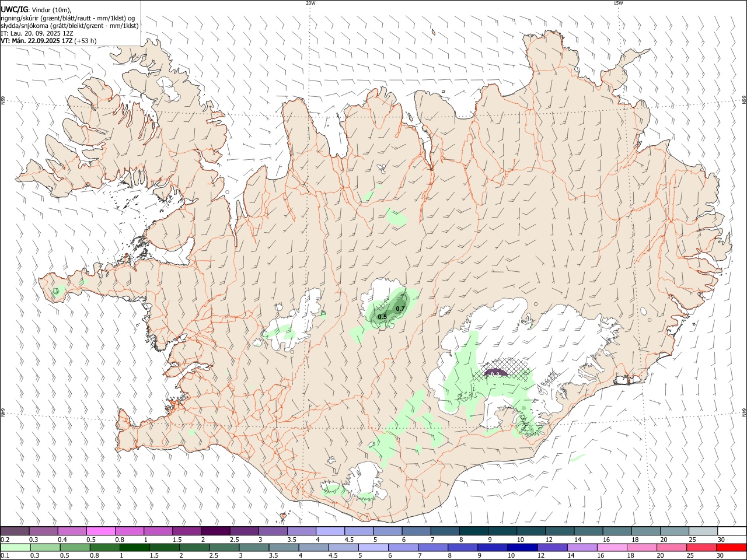Select the bright pink snow swatch between 0.5 and 0.8
The height and width of the screenshot is (560, 747).
click(x=100, y=531)
